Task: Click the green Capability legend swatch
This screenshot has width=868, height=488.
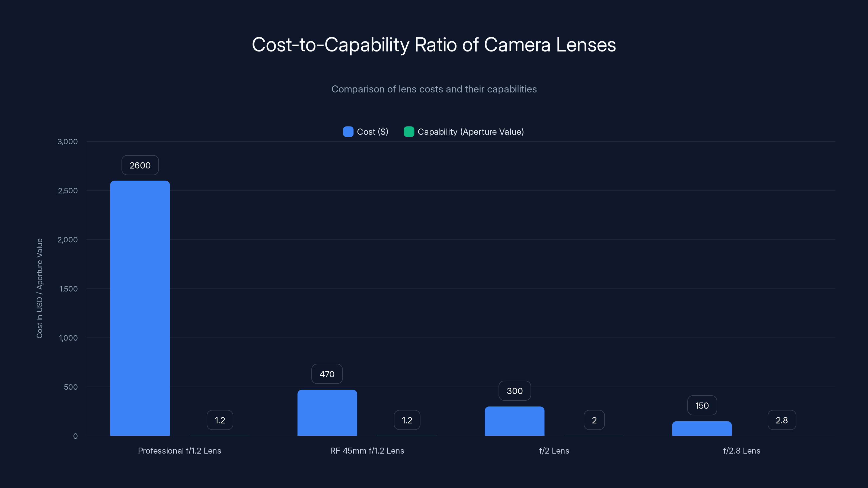Action: pos(409,132)
